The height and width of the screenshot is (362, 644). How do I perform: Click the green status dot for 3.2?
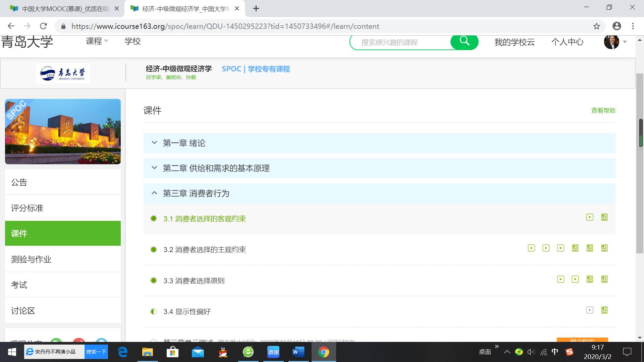[x=154, y=249]
